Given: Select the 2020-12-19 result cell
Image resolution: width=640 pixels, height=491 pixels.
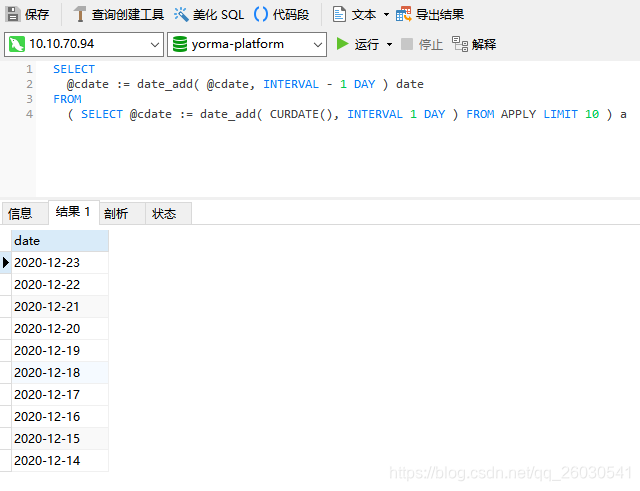Looking at the screenshot, I should click(60, 351).
